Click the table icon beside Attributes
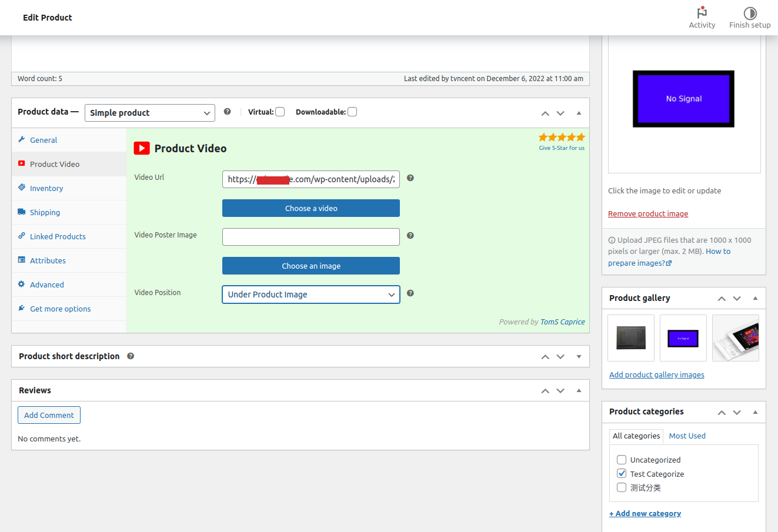The width and height of the screenshot is (778, 532). 22,260
